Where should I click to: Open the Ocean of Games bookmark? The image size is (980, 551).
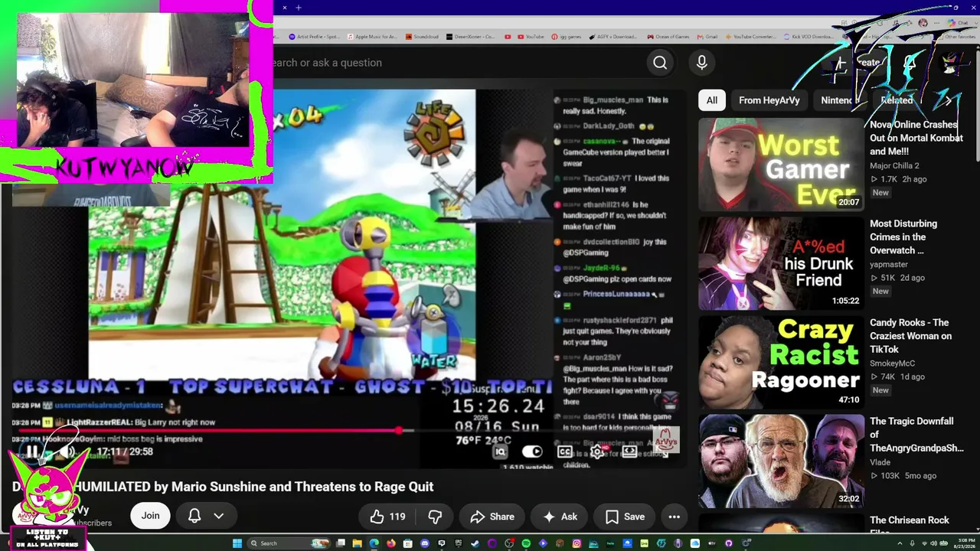(x=667, y=37)
